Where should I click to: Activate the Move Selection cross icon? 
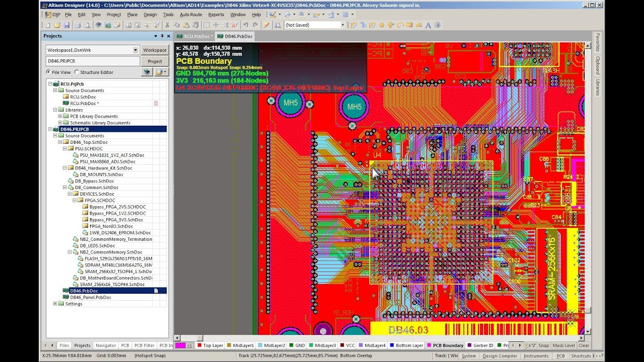[x=216, y=25]
